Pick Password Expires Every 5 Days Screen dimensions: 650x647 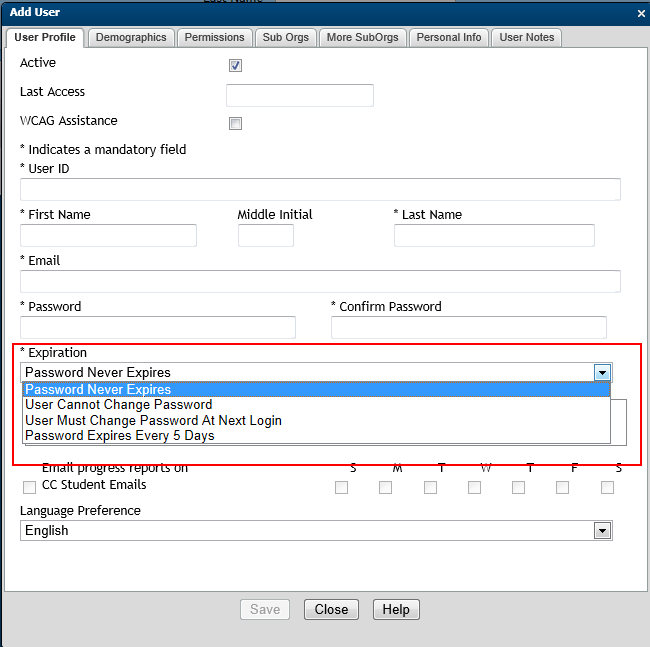click(x=119, y=435)
